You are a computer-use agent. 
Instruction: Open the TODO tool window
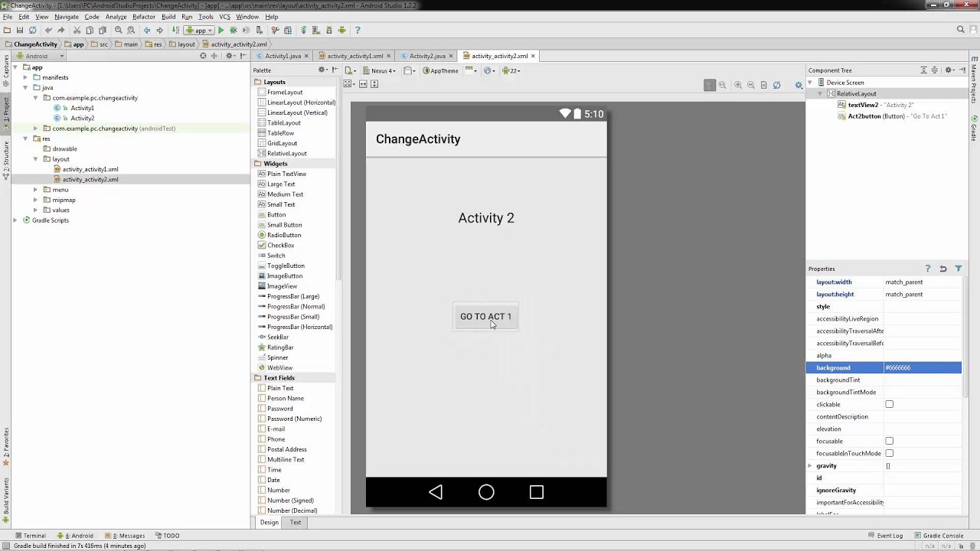click(x=167, y=536)
